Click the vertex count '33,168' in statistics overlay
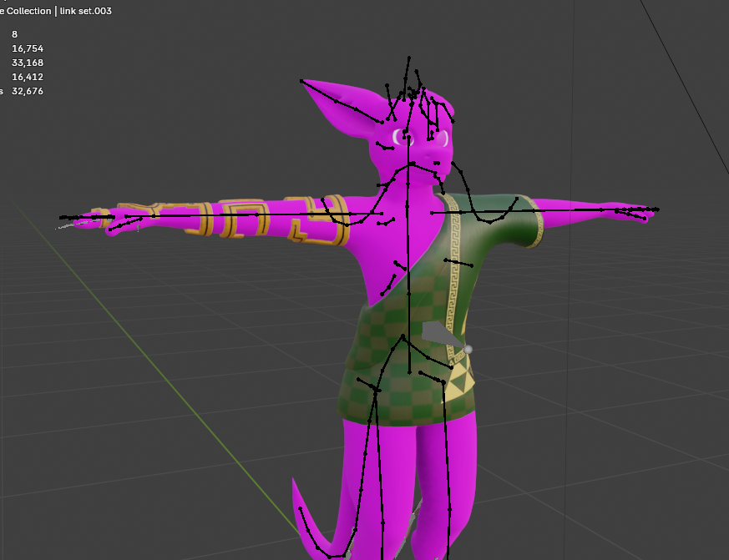Viewport: 729px width, 560px height. tap(27, 63)
